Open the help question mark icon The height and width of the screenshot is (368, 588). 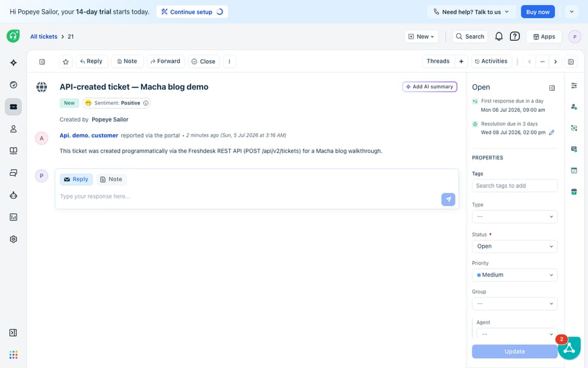(x=515, y=37)
